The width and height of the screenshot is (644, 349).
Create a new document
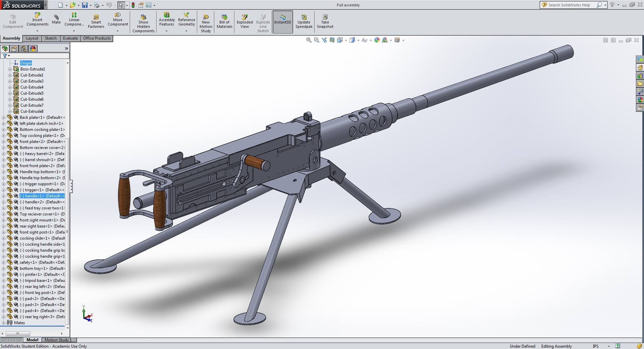click(60, 5)
